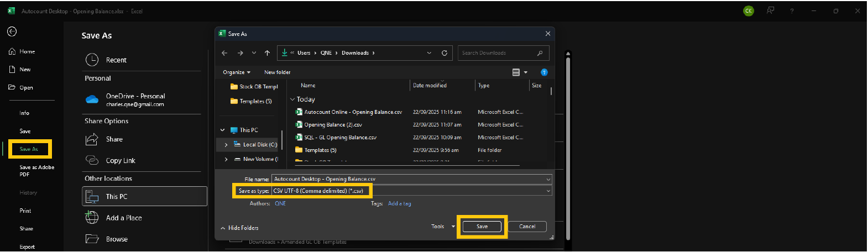Open the Info section

pos(24,113)
